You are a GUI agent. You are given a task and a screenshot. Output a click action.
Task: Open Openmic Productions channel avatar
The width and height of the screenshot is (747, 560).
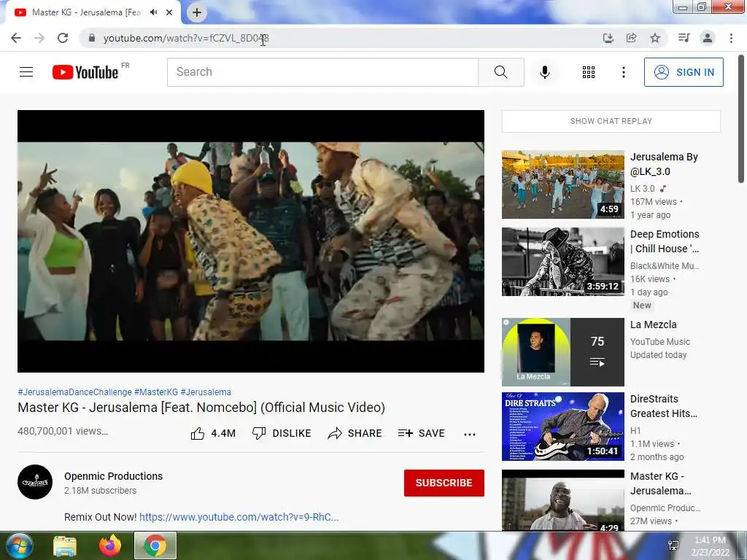pos(35,482)
